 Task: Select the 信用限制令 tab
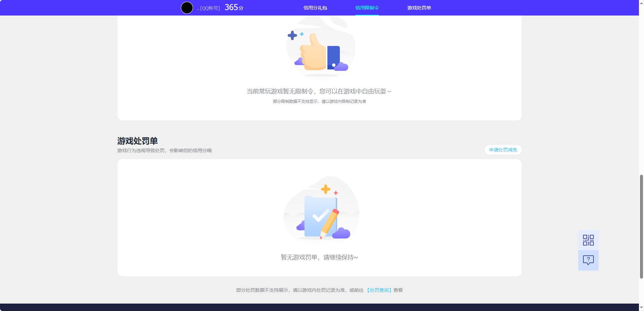click(x=367, y=8)
